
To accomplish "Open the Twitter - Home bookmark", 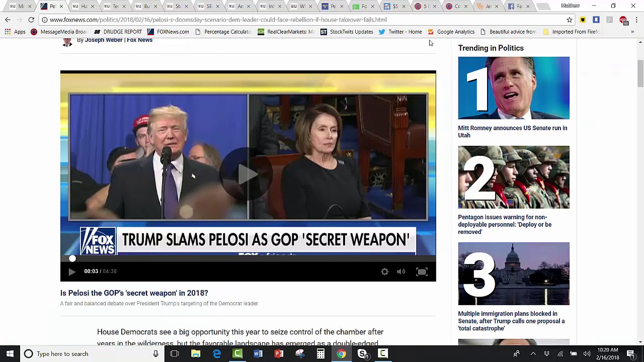I will point(400,32).
